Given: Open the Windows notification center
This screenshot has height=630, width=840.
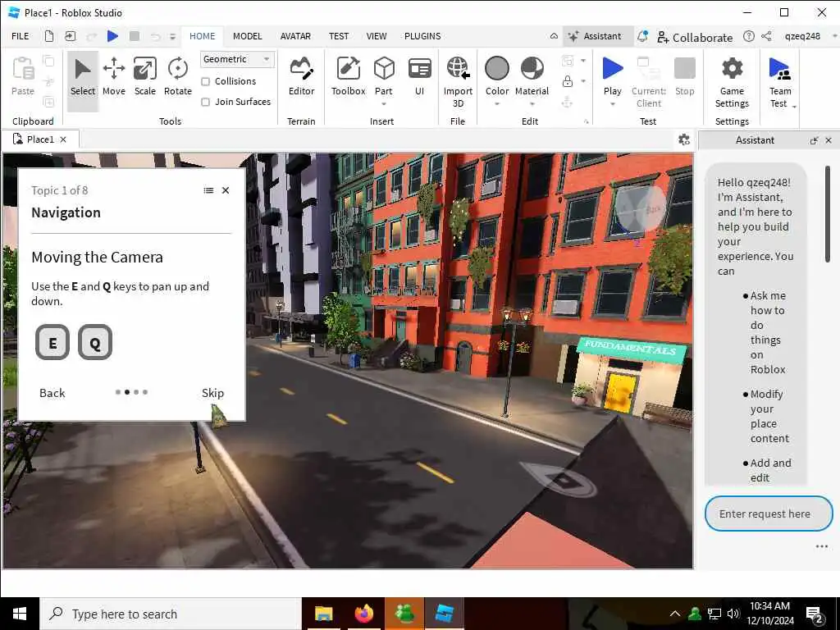Looking at the screenshot, I should coord(815,614).
